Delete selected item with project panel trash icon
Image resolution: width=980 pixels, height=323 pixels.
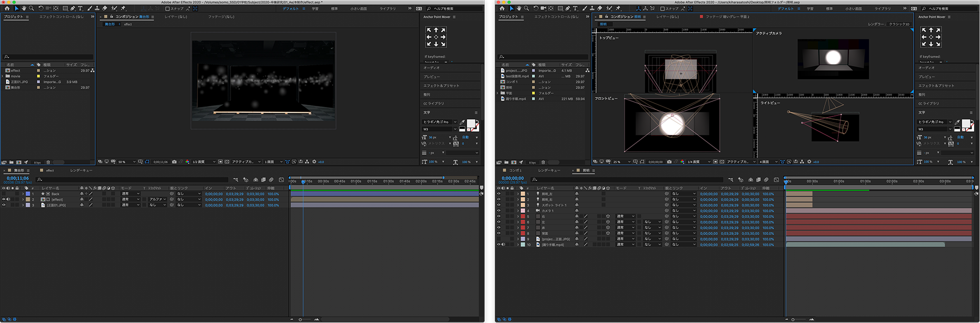(48, 162)
